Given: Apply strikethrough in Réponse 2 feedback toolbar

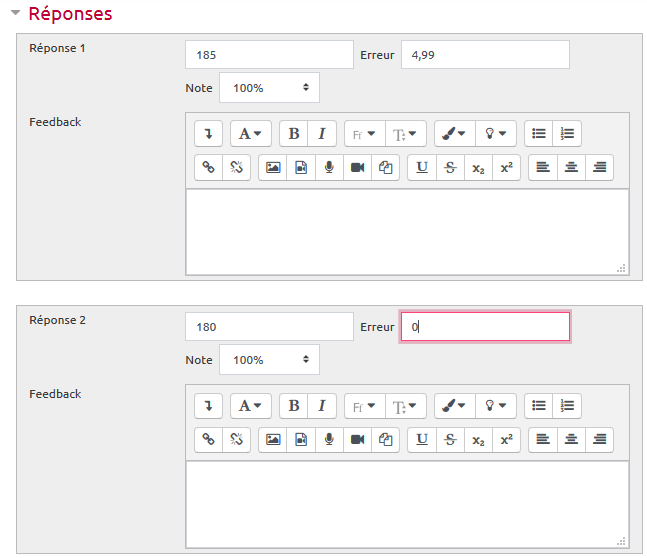Looking at the screenshot, I should click(450, 439).
